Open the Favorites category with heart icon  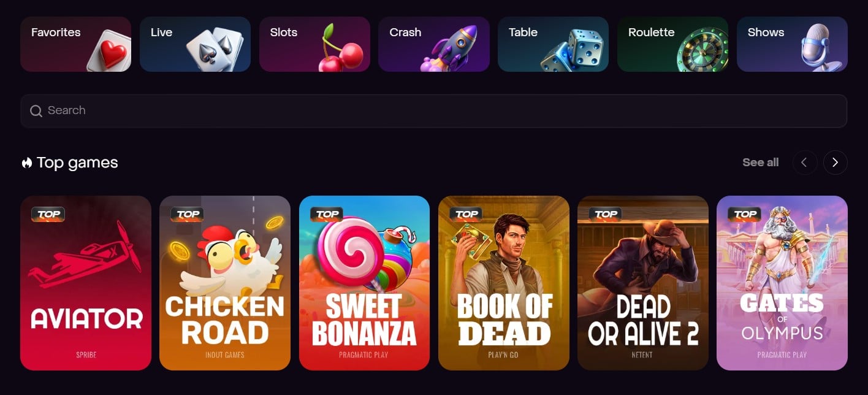[75, 44]
